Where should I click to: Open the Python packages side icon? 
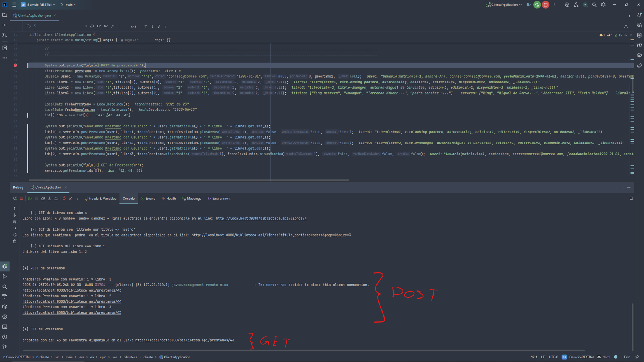[x=639, y=55]
